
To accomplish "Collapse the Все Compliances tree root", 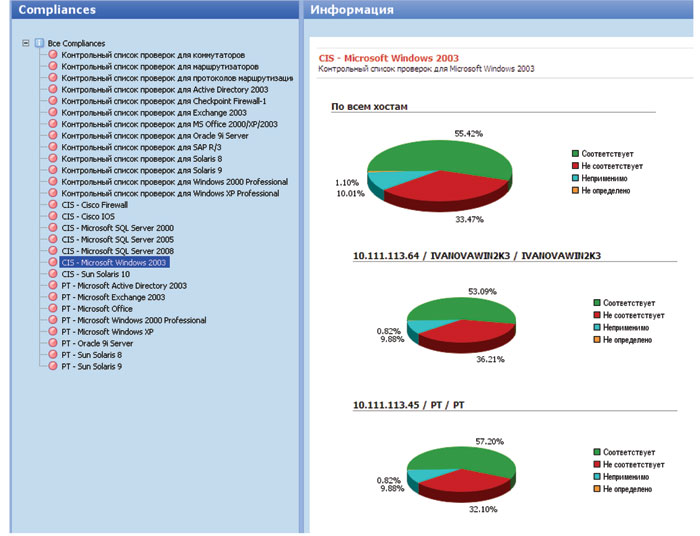I will tap(26, 43).
